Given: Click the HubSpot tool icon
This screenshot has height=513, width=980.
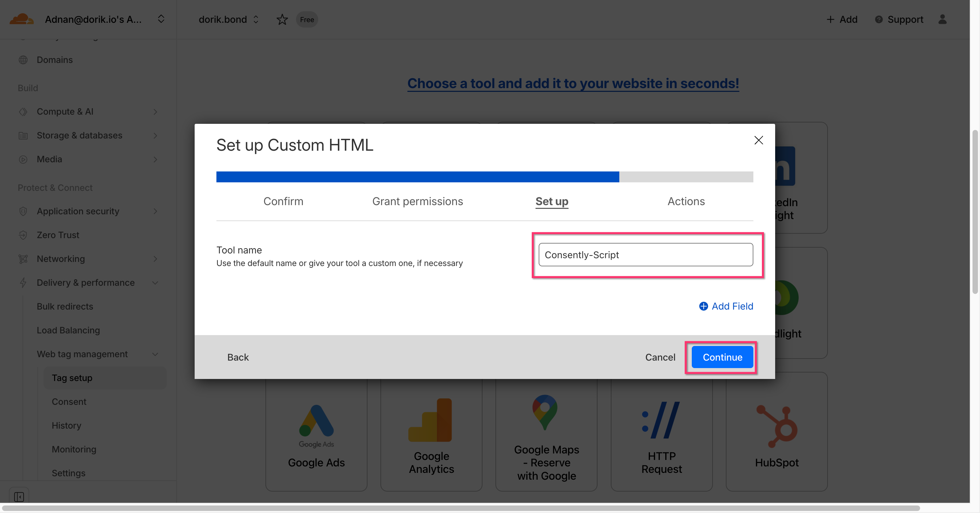Looking at the screenshot, I should coord(777,426).
